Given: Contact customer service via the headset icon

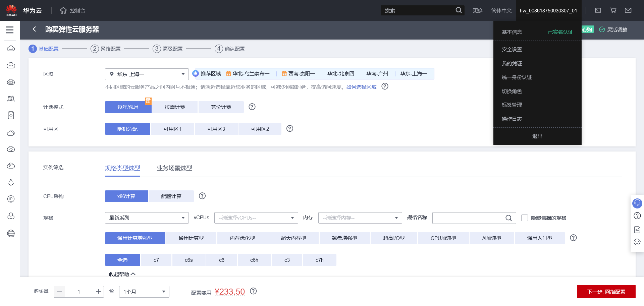Looking at the screenshot, I should tap(637, 203).
